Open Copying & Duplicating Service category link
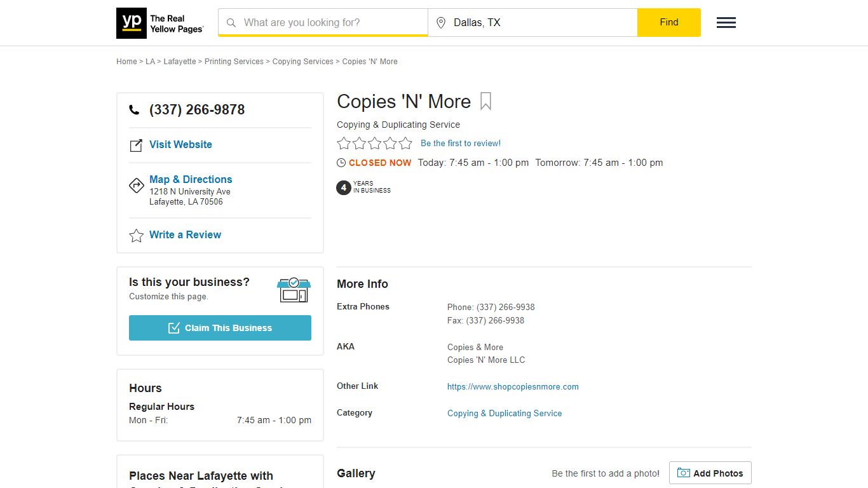 (505, 413)
